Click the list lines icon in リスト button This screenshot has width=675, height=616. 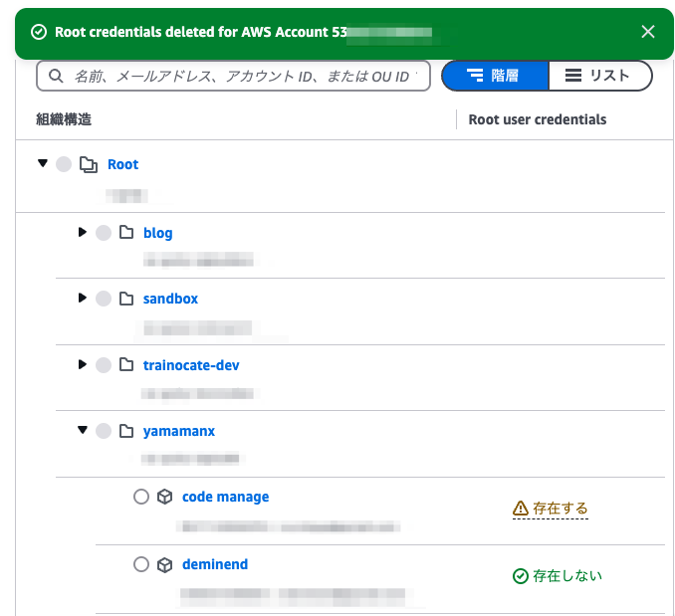coord(573,76)
